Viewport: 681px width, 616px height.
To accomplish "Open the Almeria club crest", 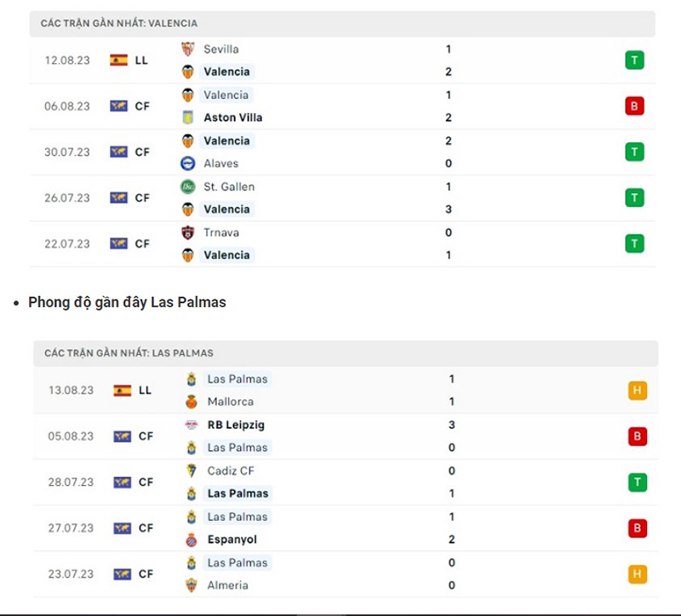I will click(189, 585).
